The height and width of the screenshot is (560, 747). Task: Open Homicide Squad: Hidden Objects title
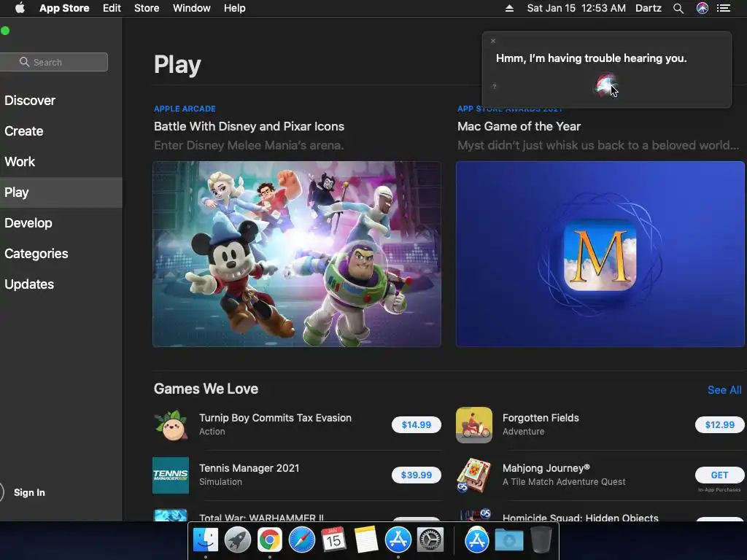[x=580, y=517]
